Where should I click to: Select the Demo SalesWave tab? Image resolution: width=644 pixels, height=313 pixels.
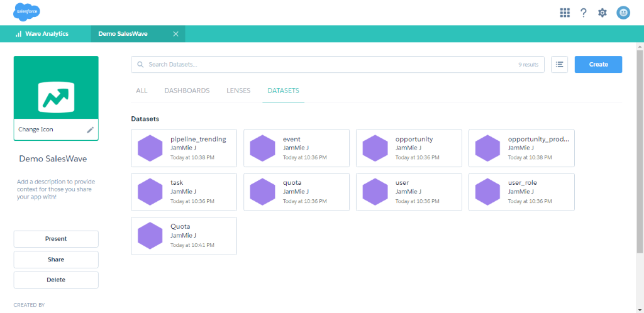[x=138, y=34]
